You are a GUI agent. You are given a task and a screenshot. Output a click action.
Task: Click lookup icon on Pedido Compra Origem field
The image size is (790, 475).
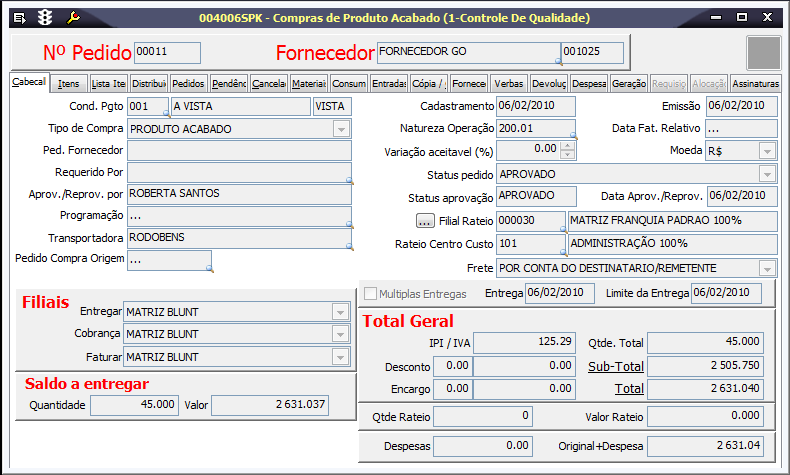coord(210,268)
